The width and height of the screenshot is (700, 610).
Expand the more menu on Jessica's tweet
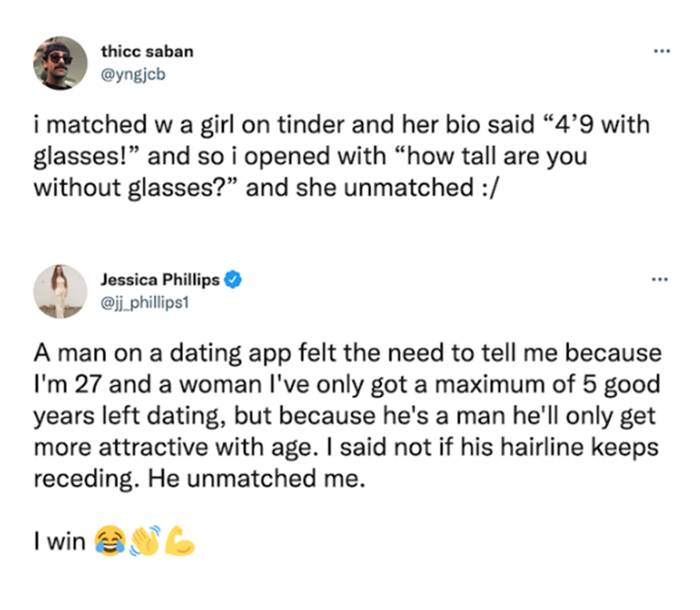[662, 279]
